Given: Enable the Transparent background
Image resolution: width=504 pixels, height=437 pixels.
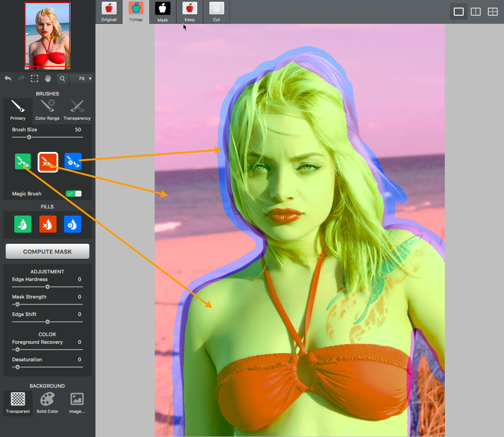Looking at the screenshot, I should point(17,402).
